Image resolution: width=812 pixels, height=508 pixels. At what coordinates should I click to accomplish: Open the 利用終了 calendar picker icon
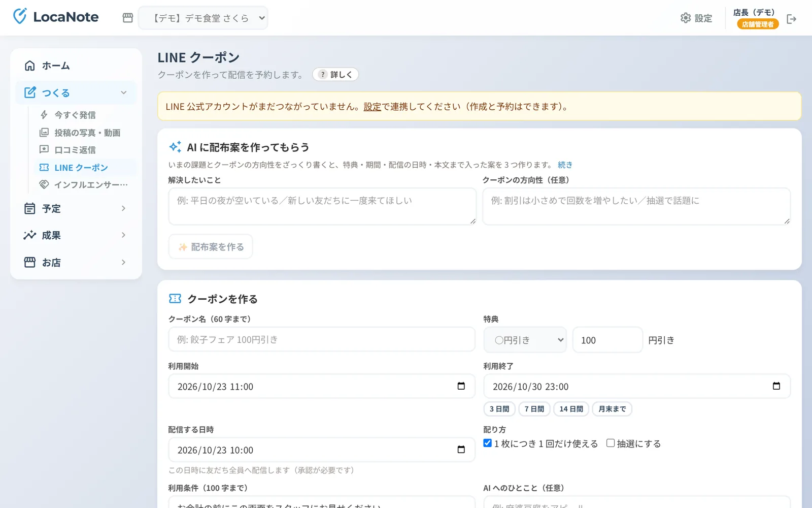click(x=776, y=386)
